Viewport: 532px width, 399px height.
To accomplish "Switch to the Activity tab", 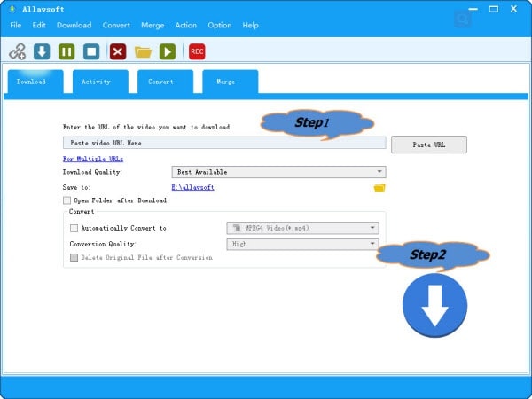I will click(x=97, y=82).
